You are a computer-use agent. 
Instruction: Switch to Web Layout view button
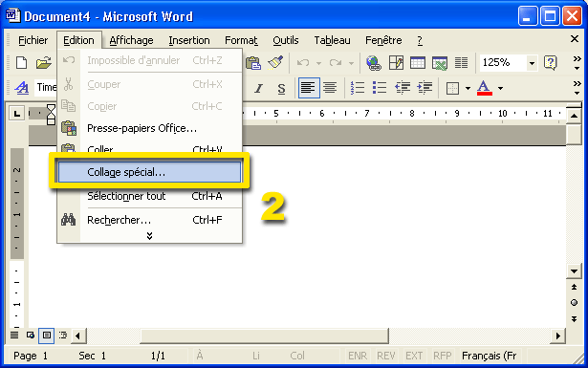[31, 335]
